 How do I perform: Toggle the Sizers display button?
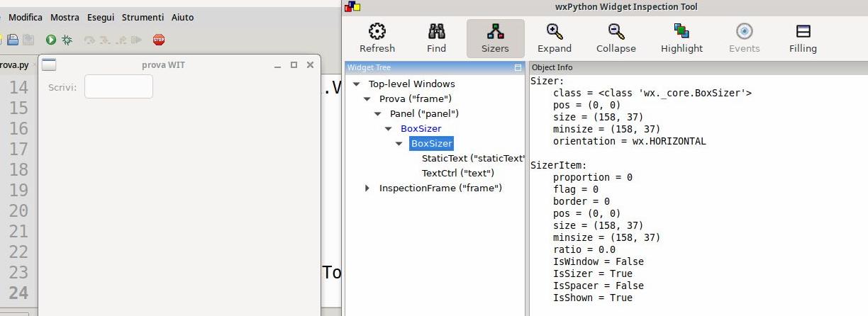pos(495,38)
